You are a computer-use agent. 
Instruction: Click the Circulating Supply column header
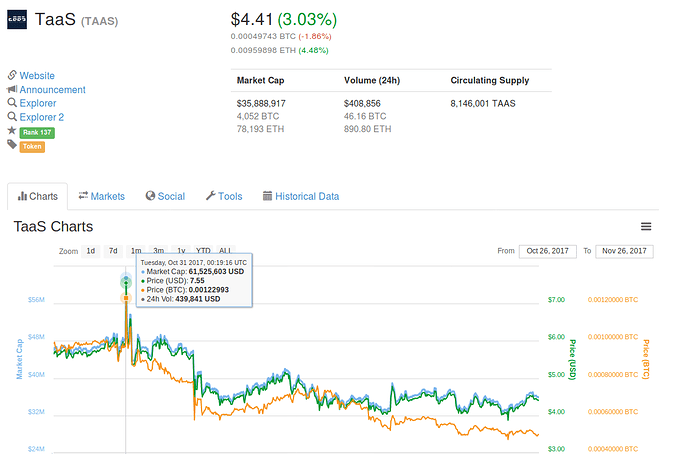489,81
